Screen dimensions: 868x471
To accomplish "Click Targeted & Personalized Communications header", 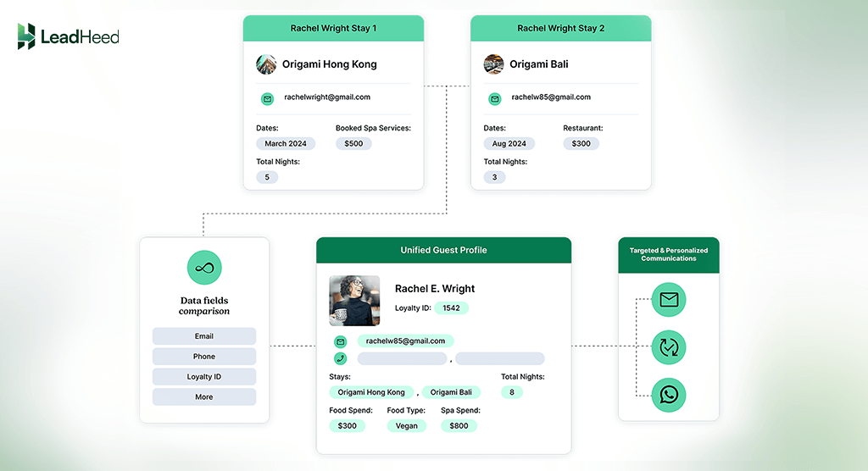I will click(x=669, y=255).
